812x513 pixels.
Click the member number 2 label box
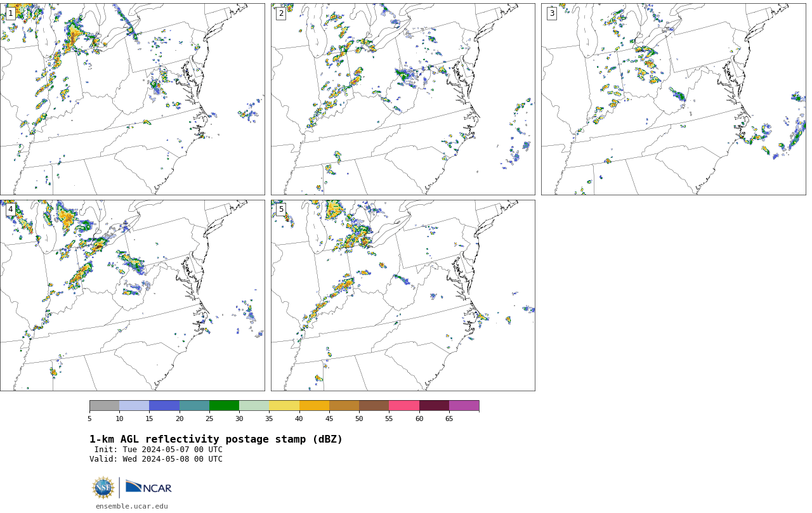click(281, 13)
